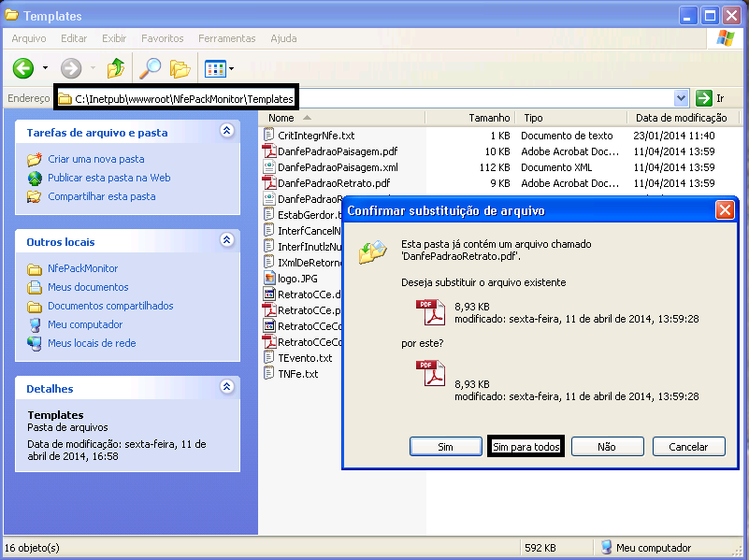Click the Criar uma nova pasta link
This screenshot has width=749, height=560.
(x=95, y=159)
